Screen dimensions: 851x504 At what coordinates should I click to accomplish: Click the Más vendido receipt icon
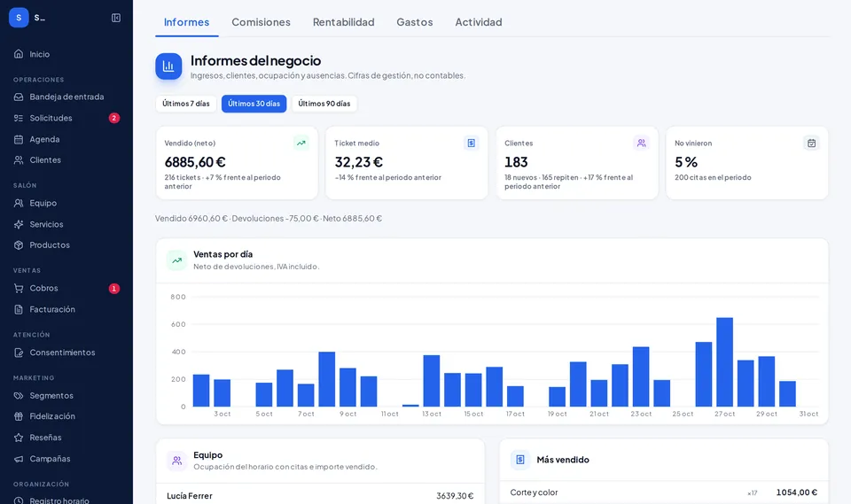click(x=520, y=460)
